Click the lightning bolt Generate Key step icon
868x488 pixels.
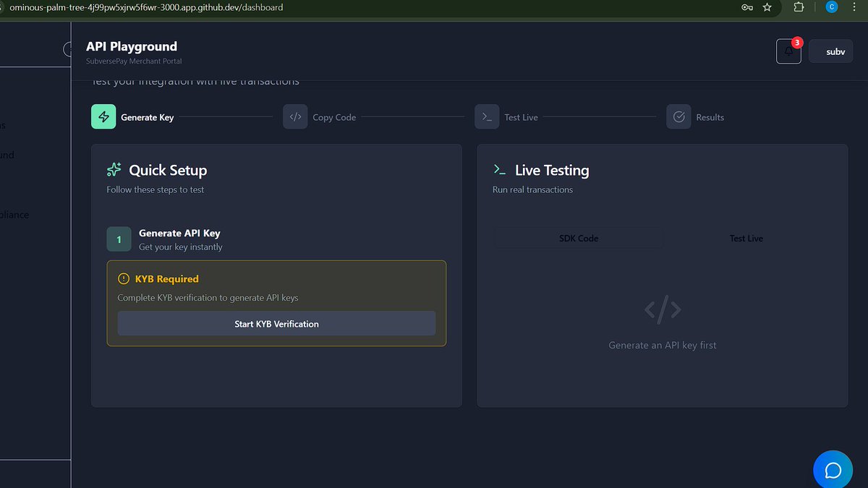click(x=103, y=117)
